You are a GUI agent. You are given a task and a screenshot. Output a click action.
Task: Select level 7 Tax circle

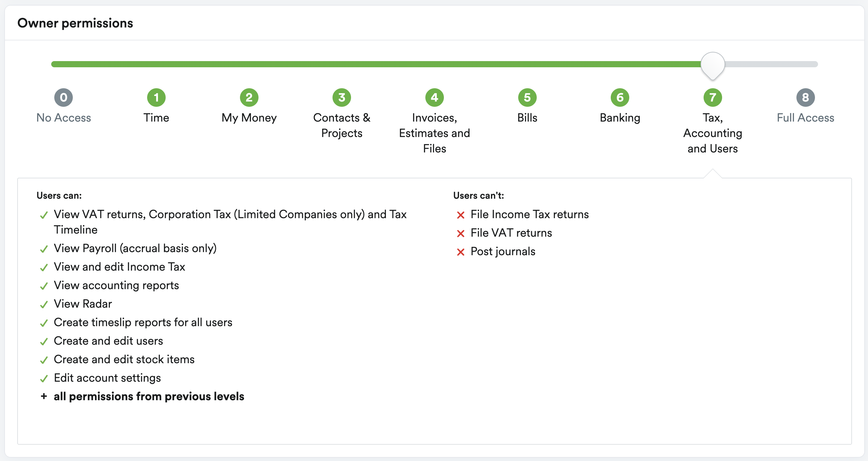point(713,98)
